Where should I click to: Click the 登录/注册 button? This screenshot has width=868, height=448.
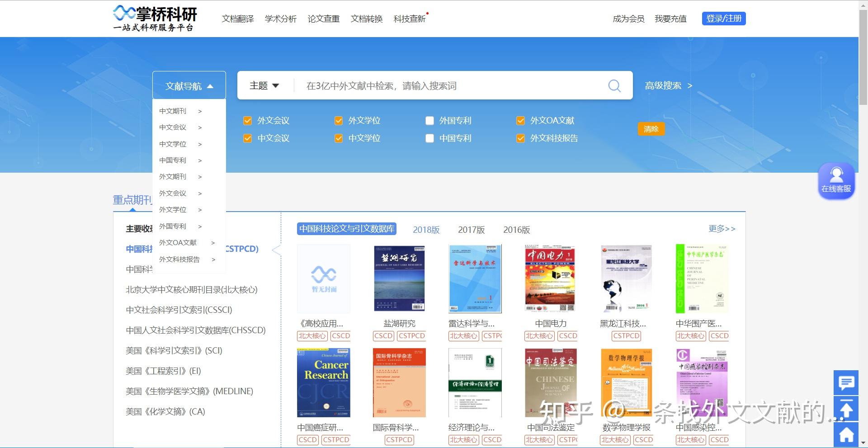(724, 19)
